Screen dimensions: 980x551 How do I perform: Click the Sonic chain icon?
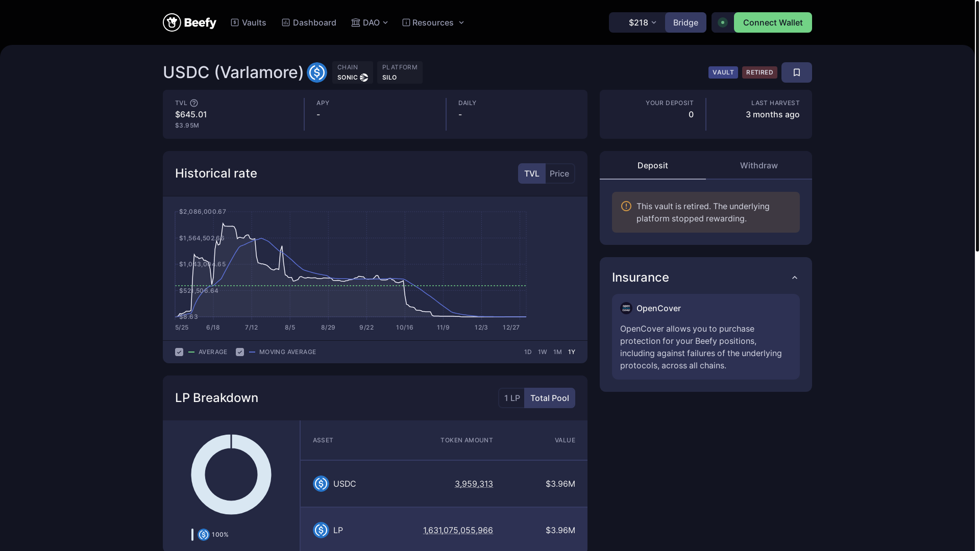pos(364,78)
